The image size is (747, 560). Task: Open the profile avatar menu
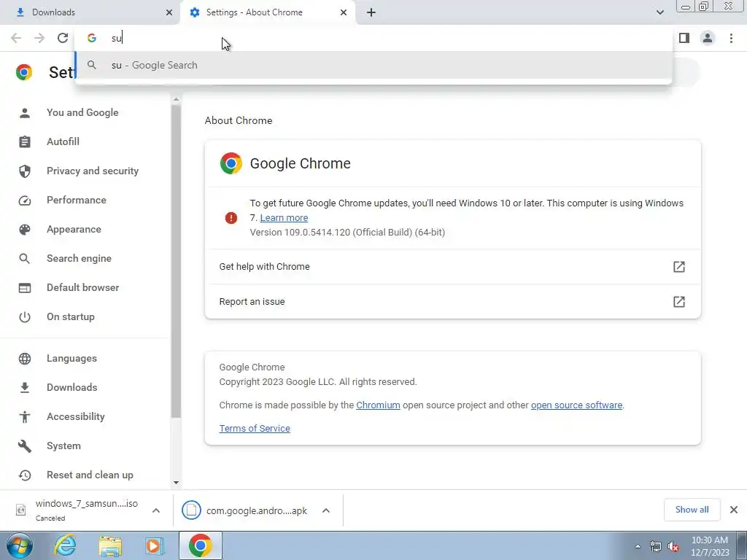[x=708, y=38]
